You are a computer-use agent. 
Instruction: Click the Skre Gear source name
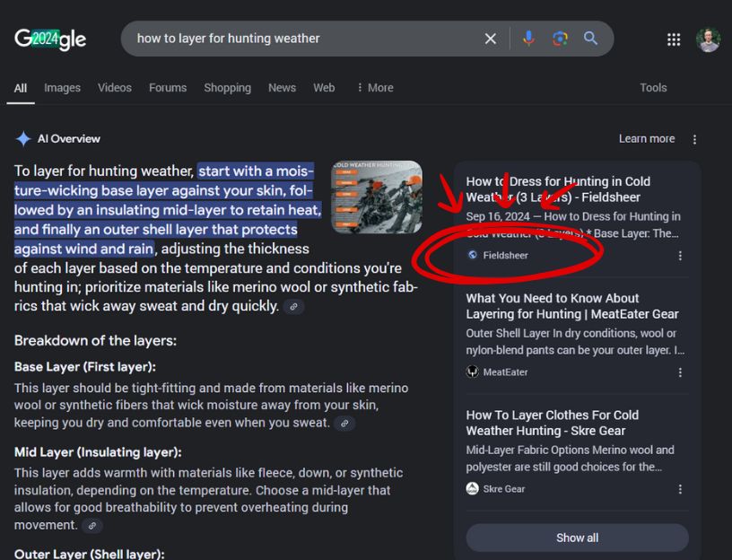504,489
